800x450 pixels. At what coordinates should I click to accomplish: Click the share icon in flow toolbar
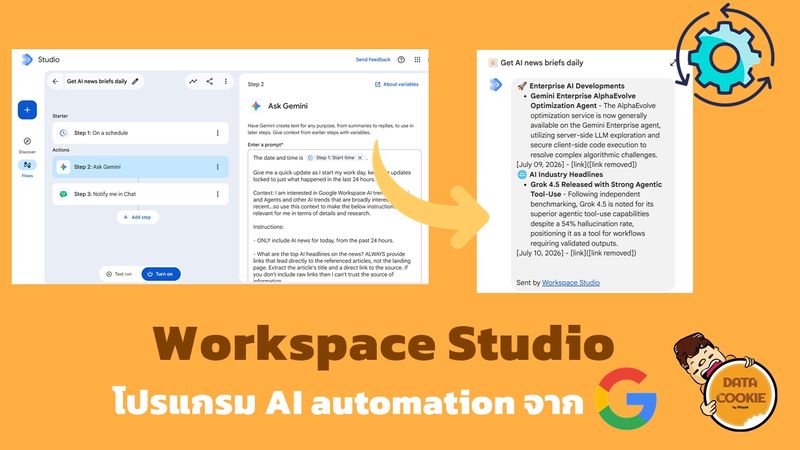tap(210, 81)
